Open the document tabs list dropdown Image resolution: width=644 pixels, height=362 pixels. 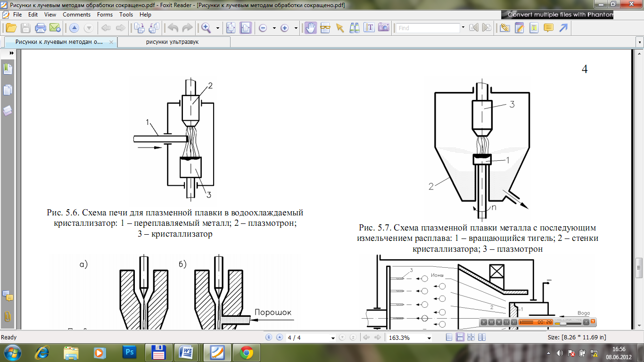tap(640, 42)
